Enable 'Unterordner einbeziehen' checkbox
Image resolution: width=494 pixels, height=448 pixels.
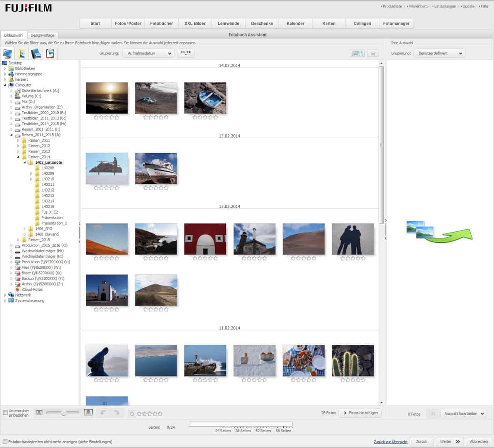point(5,413)
